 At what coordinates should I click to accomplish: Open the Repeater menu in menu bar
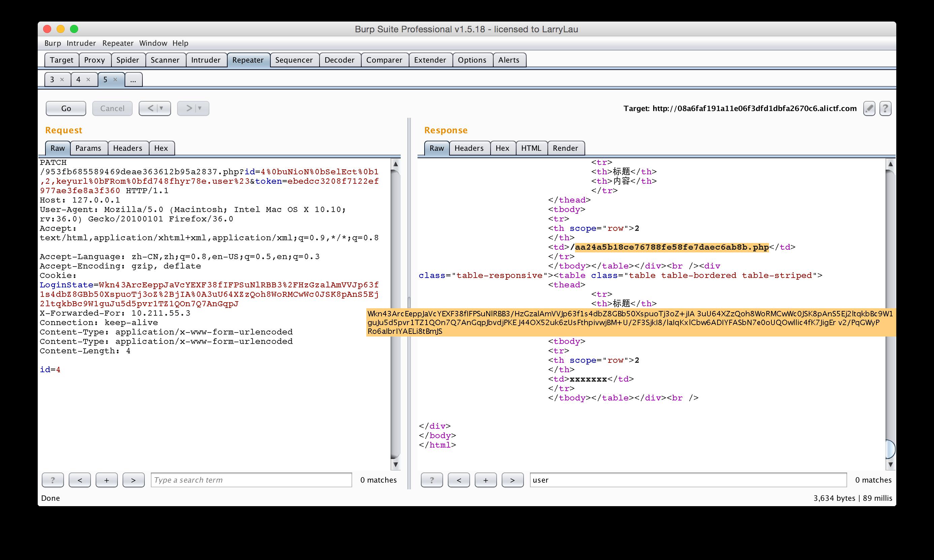pos(118,43)
